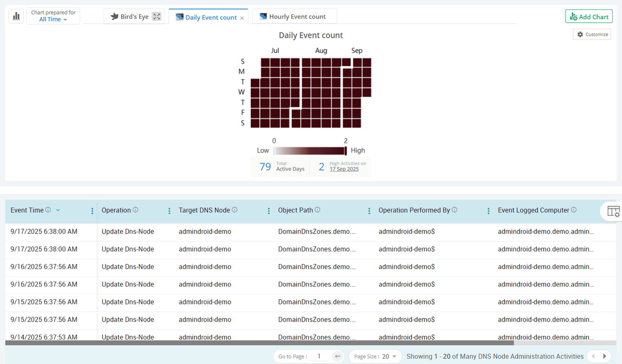Click the Low-High heatmap gradient slider
The width and height of the screenshot is (622, 364).
(x=310, y=151)
